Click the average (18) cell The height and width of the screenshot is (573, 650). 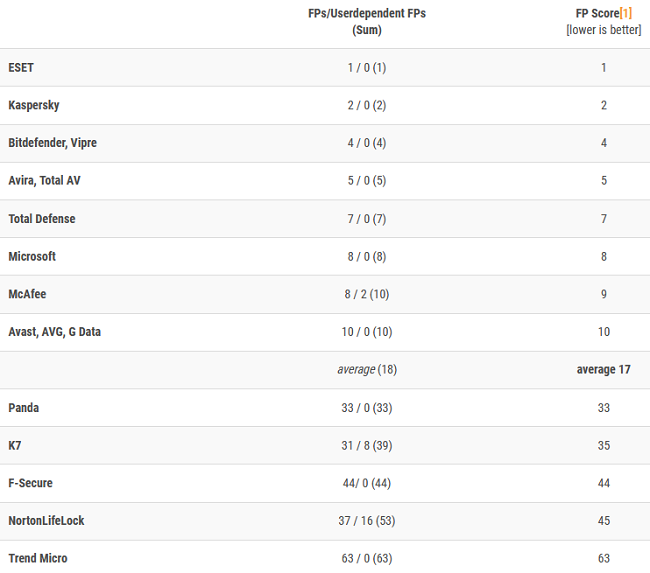[x=367, y=370]
